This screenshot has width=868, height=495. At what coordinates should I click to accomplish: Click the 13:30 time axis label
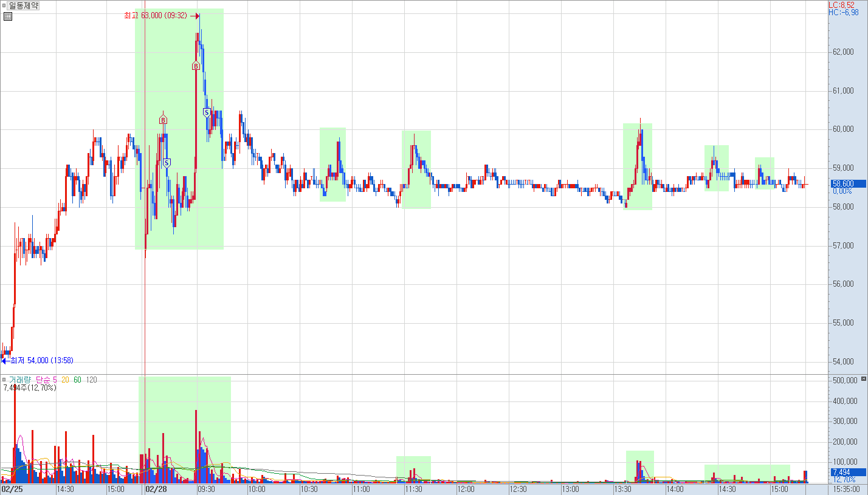pyautogui.click(x=622, y=489)
